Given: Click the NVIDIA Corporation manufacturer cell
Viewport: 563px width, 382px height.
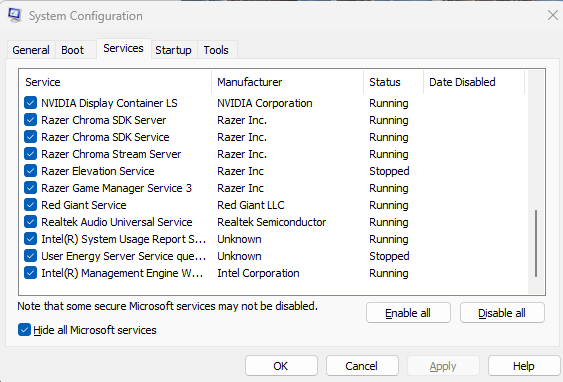Looking at the screenshot, I should coord(265,103).
